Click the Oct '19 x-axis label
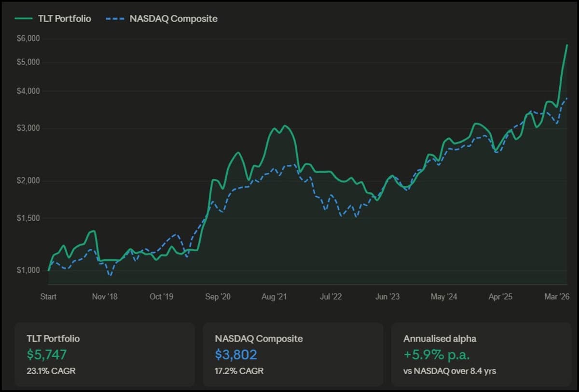Image resolution: width=579 pixels, height=392 pixels. [162, 297]
